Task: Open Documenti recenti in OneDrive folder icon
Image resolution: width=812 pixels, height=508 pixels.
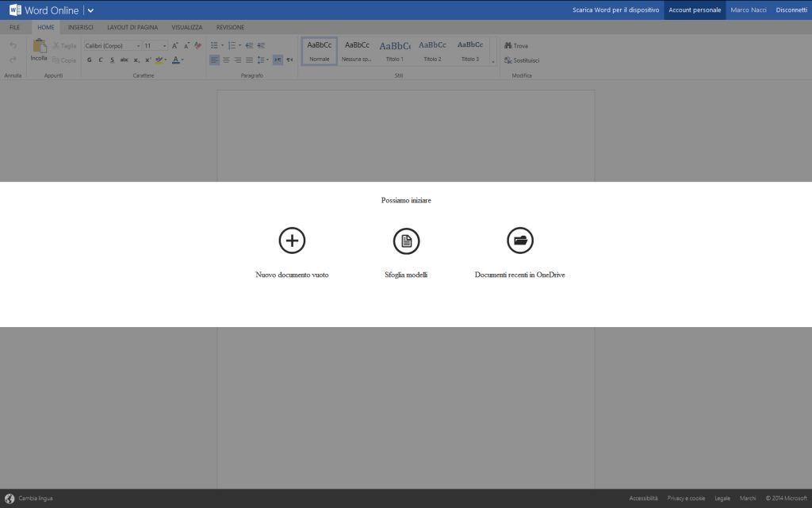Action: [x=520, y=241]
